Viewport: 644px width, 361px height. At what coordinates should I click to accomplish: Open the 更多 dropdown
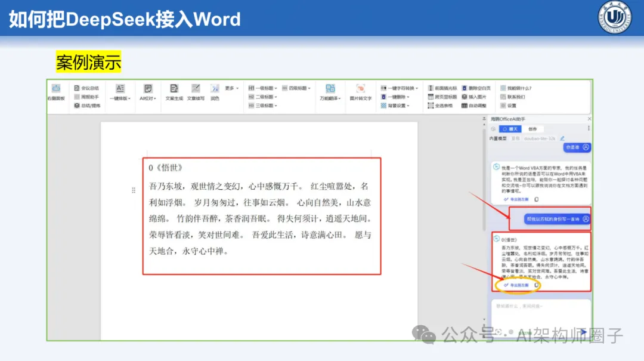click(231, 88)
